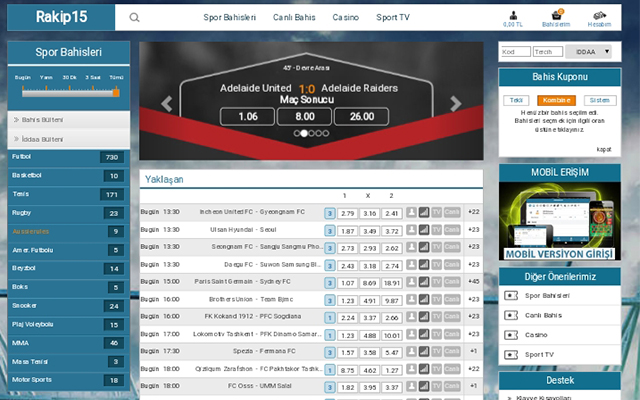Adjust the time filter slider handle

pos(118,92)
